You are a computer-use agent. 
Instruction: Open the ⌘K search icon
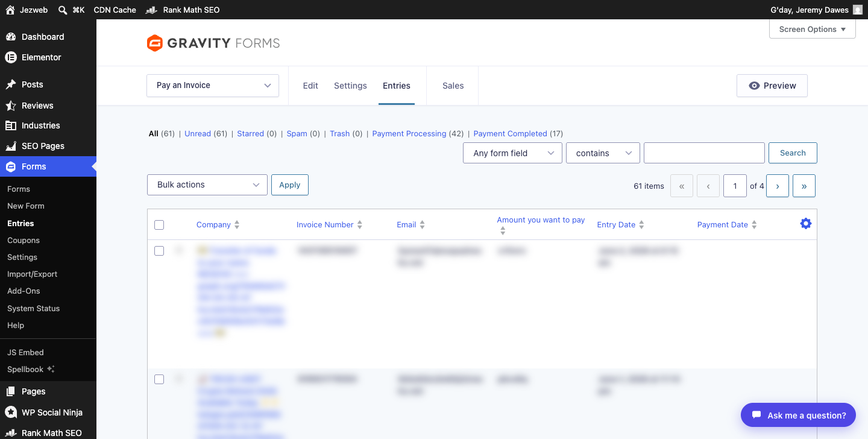63,10
